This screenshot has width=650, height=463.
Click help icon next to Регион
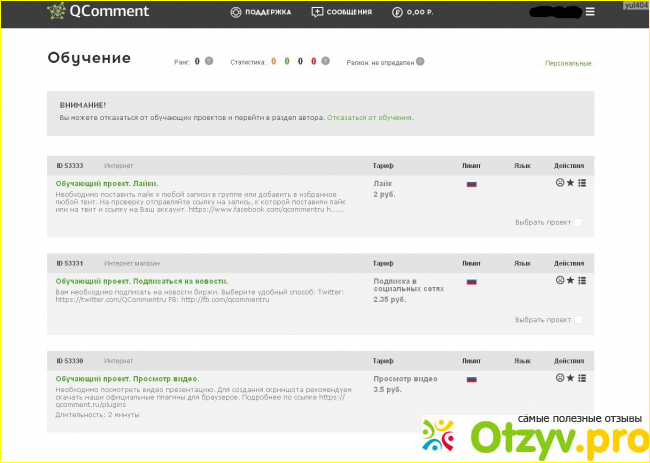coord(420,61)
